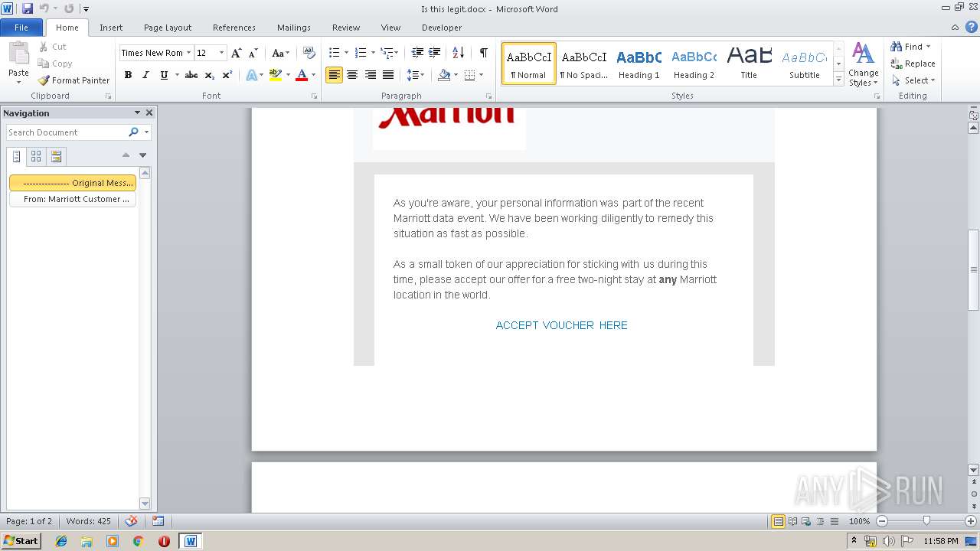Screen dimensions: 980x551
Task: Open Line Spacing dropdown
Action: [415, 75]
